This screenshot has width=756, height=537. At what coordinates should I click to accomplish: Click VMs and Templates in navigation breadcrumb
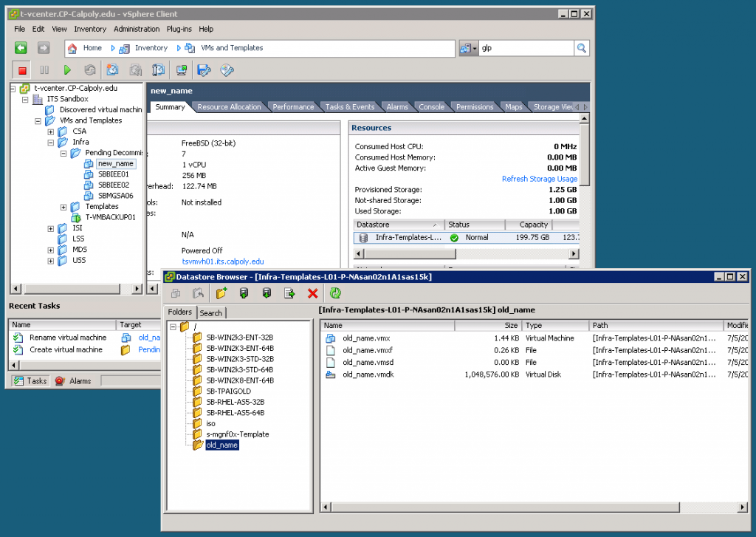click(x=232, y=48)
